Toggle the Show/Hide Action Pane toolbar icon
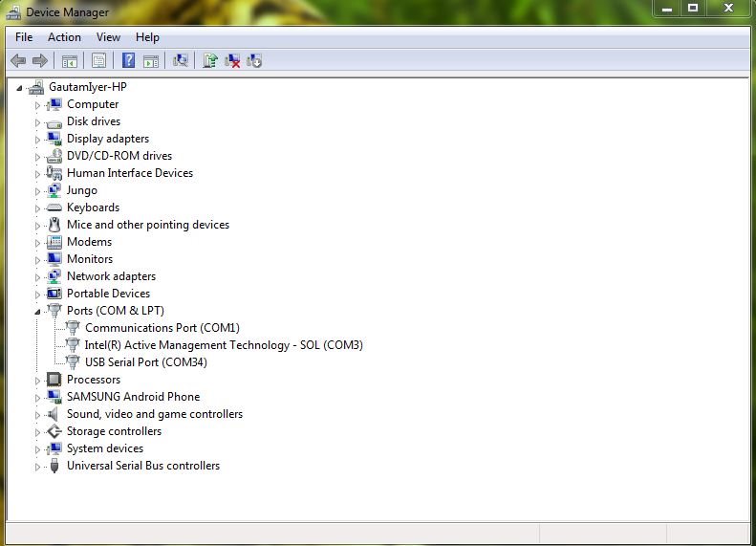Viewport: 756px width, 546px height. point(151,61)
